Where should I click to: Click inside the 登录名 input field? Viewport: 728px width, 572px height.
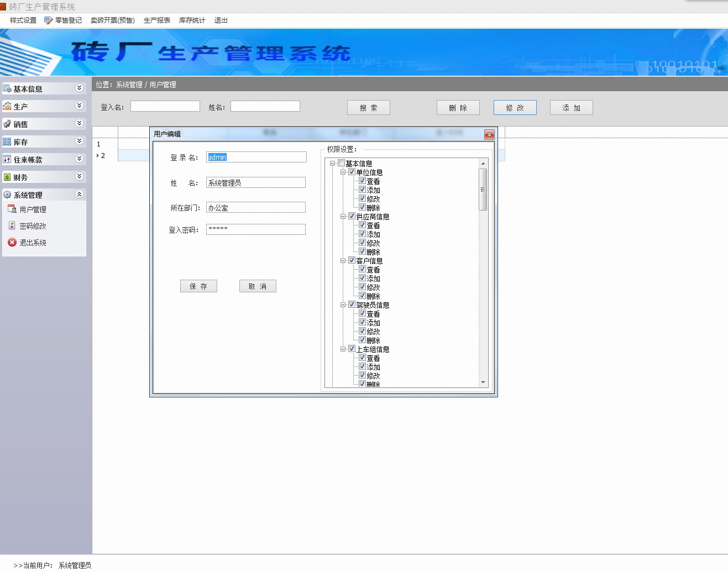click(x=255, y=157)
